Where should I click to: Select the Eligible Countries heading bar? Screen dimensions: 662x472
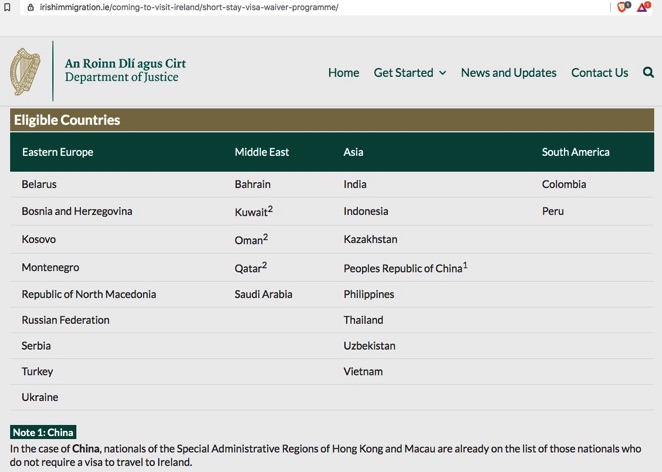coord(332,120)
